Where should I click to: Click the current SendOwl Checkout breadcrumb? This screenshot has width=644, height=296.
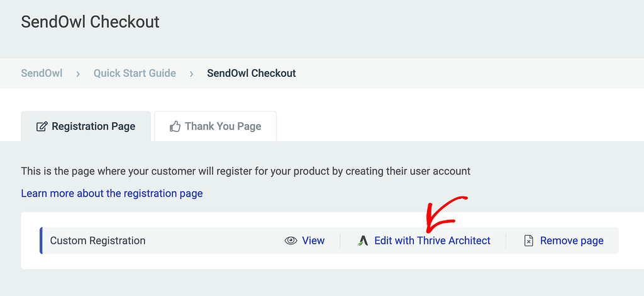click(x=252, y=73)
